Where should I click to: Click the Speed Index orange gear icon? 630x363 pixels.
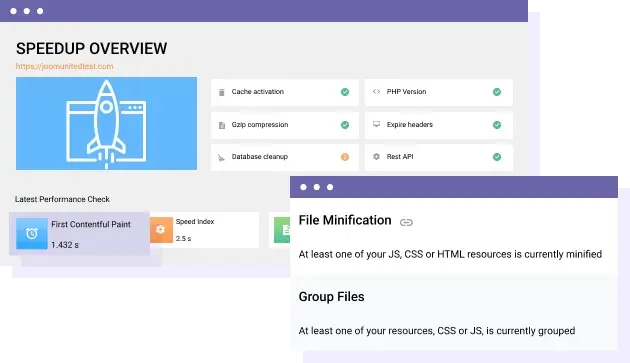coord(161,230)
